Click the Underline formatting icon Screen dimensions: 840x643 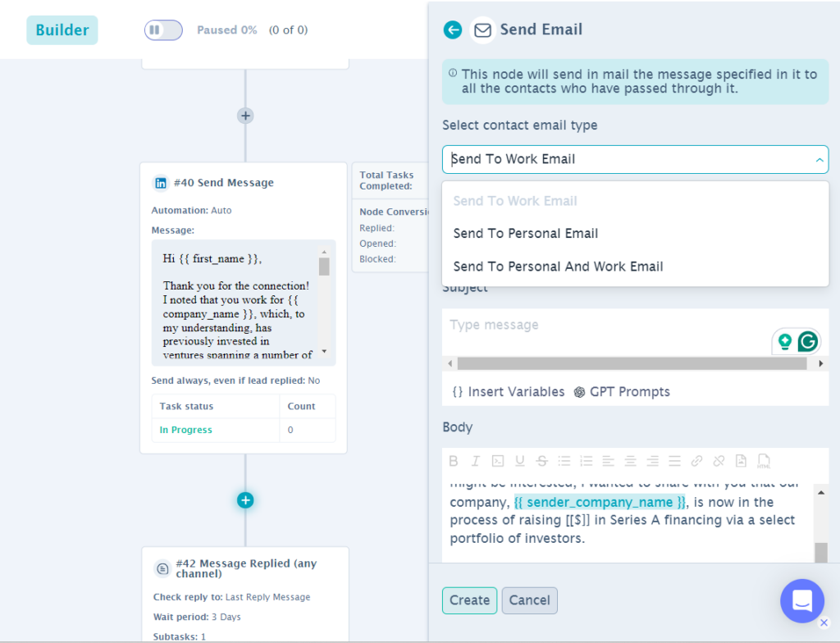click(519, 461)
